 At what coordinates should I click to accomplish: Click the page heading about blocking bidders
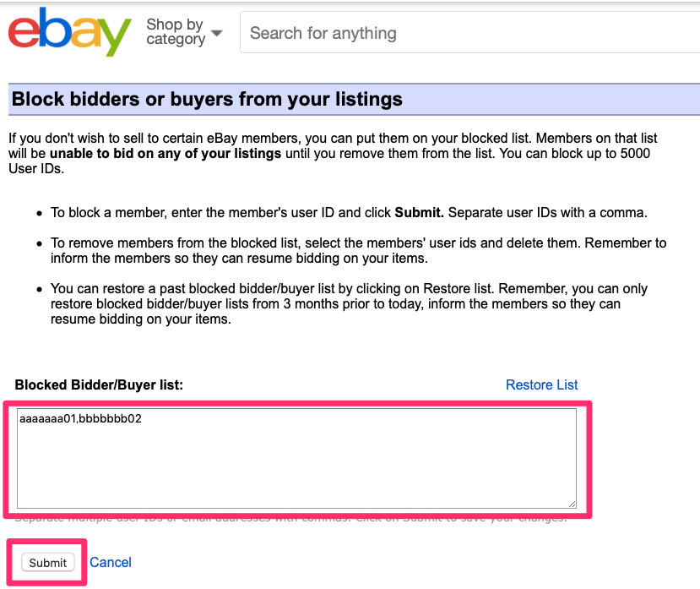pos(208,100)
